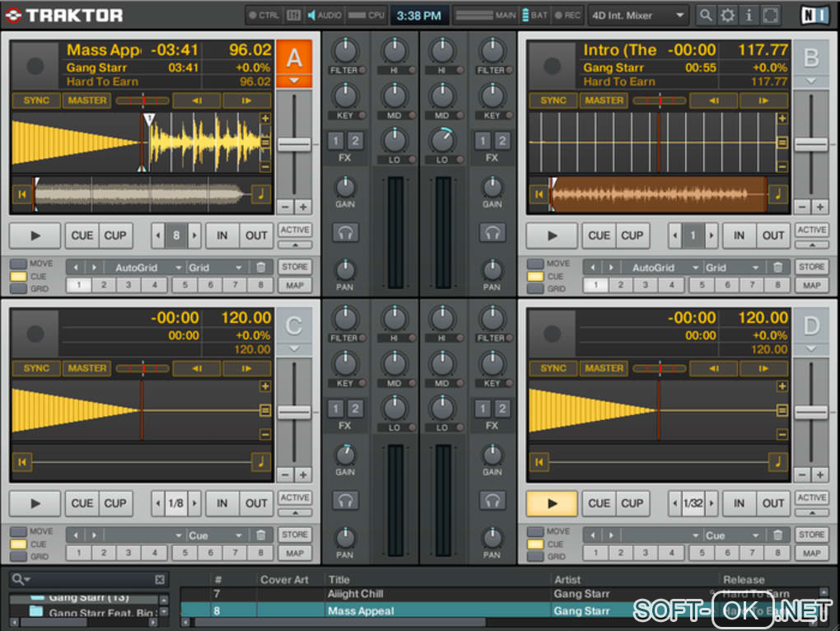This screenshot has width=840, height=631.
Task: Jump to track start in deck B
Action: (x=539, y=194)
